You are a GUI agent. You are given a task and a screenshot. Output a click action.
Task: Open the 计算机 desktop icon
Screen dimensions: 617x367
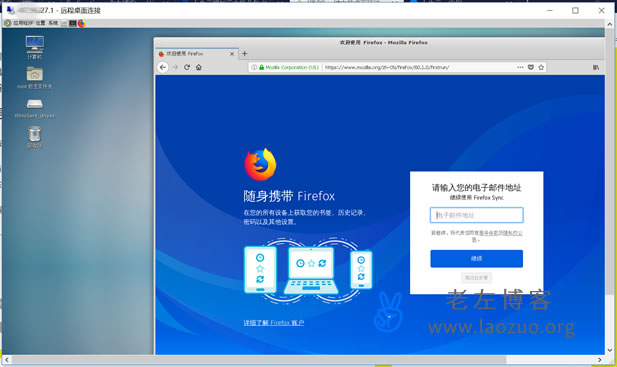point(35,47)
